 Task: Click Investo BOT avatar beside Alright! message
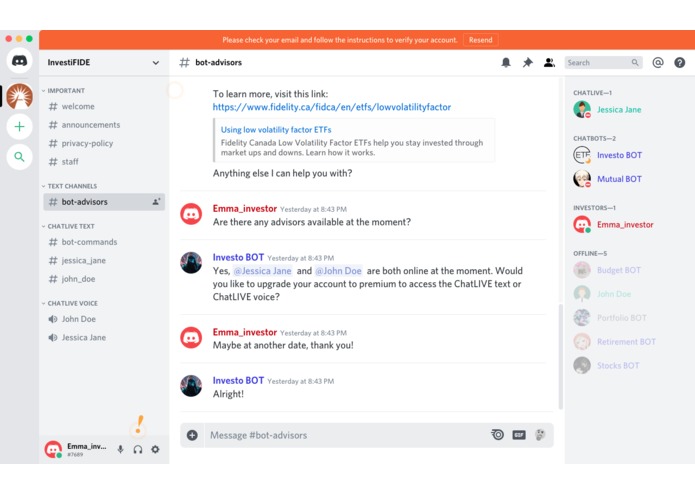pyautogui.click(x=191, y=386)
